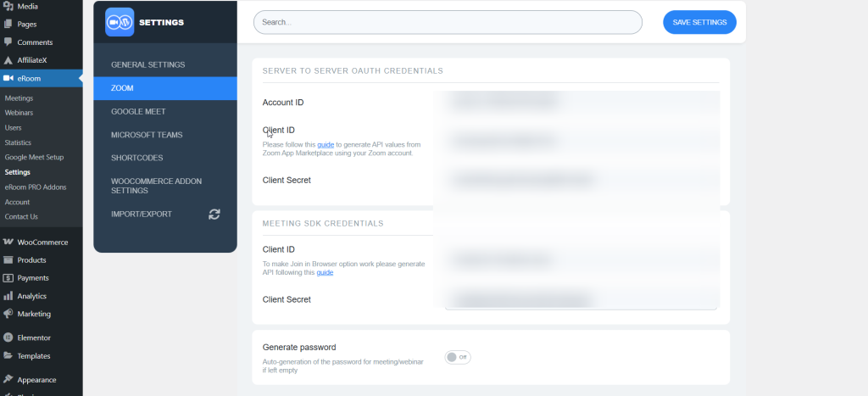Open the Statistics submenu under eRoom
This screenshot has height=396, width=868.
(17, 142)
